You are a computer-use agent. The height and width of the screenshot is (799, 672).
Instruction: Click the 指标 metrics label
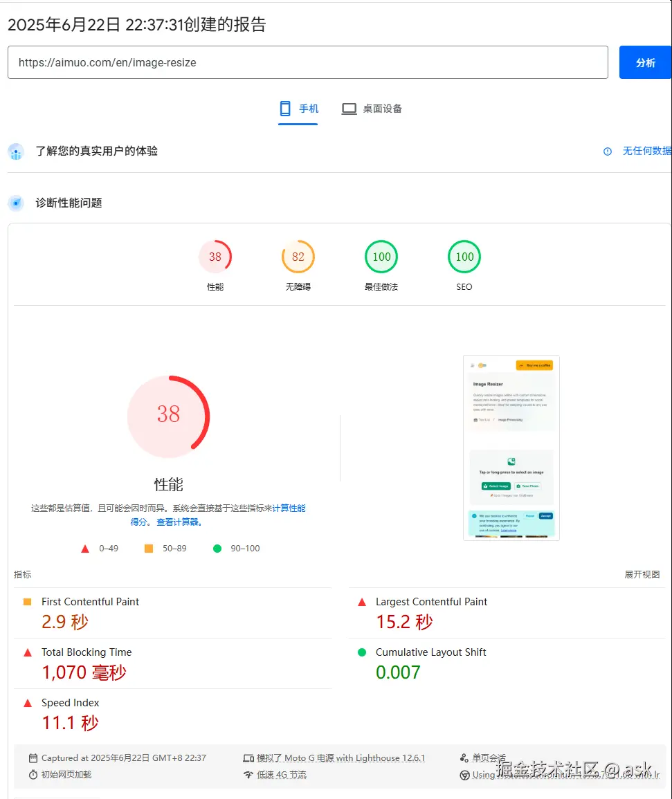tap(22, 574)
